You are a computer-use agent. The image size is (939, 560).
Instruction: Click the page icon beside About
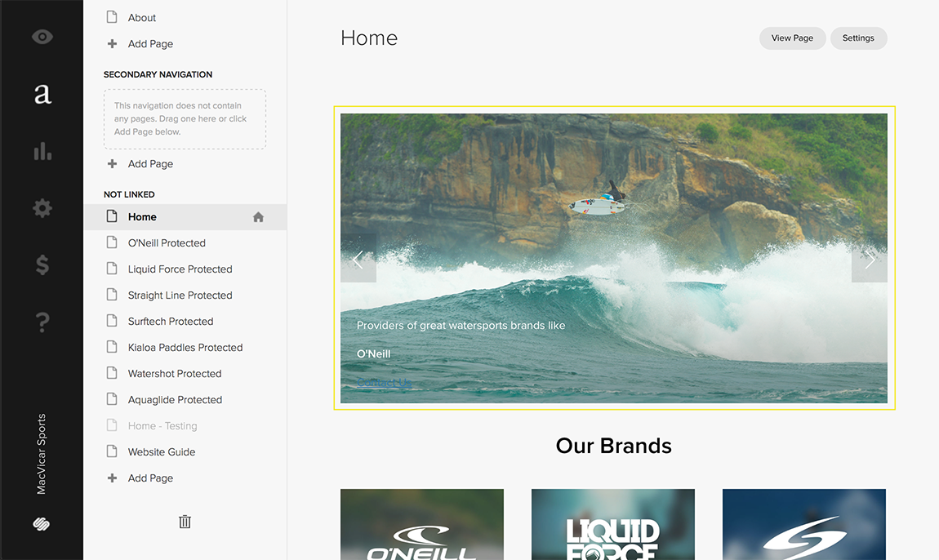point(111,17)
